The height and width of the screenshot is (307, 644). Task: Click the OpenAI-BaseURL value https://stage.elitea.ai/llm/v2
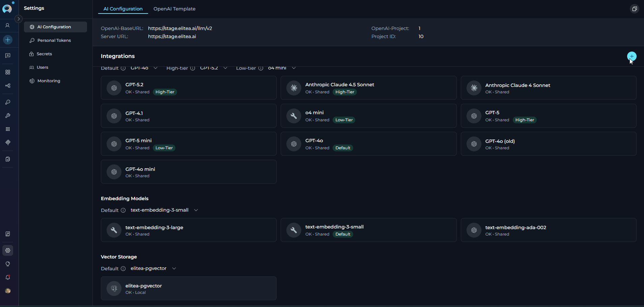(x=180, y=28)
